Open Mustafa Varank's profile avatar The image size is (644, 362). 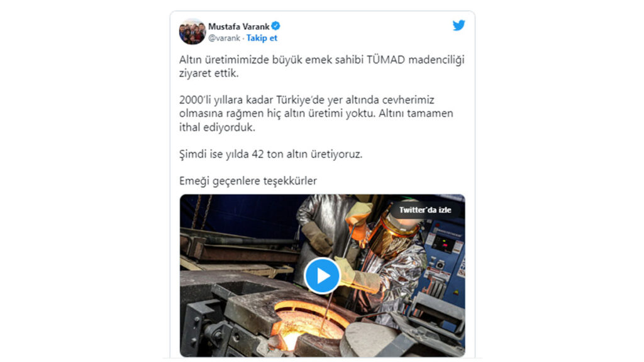(x=192, y=31)
